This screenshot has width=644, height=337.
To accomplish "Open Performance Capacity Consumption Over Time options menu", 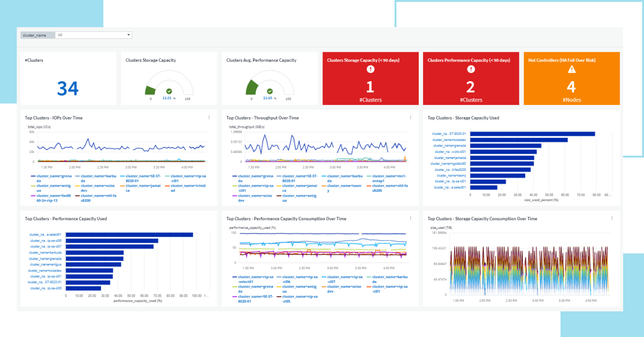I will (x=411, y=218).
